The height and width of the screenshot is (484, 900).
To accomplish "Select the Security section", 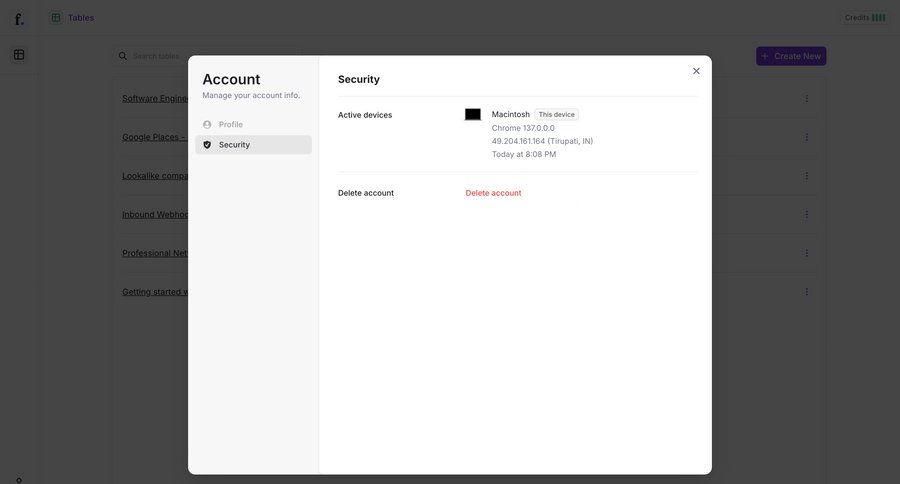I will (x=253, y=145).
